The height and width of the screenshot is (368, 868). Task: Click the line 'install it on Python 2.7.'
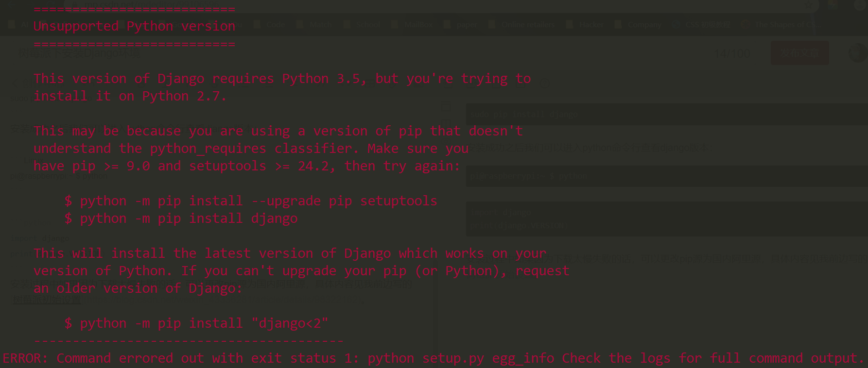130,96
